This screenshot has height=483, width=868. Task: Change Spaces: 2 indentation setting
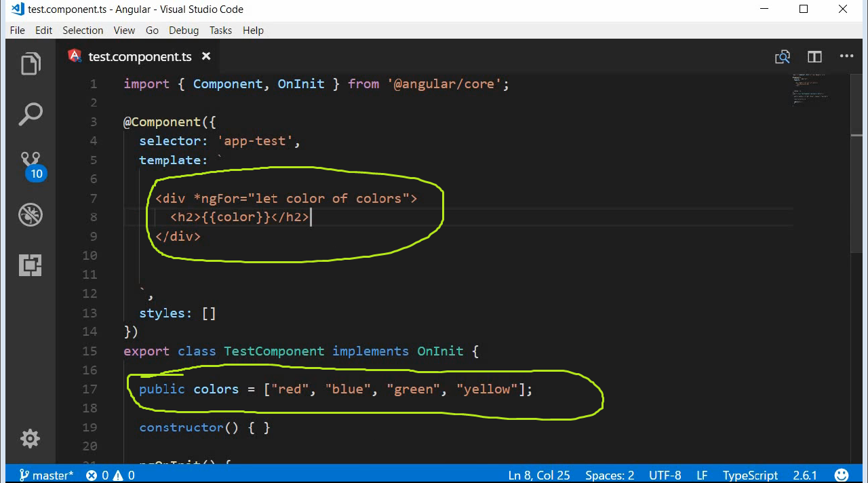pos(609,475)
